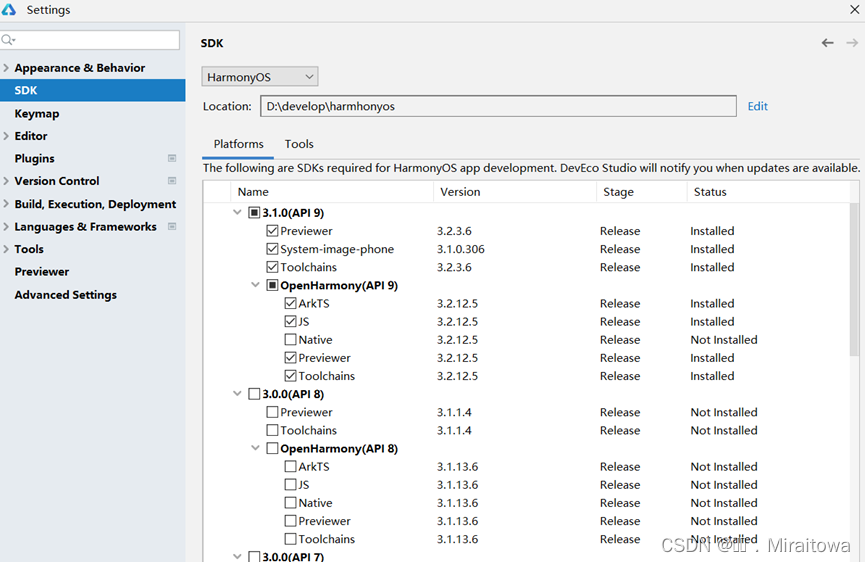Sort by the Name column header
The image size is (865, 562).
(332, 192)
